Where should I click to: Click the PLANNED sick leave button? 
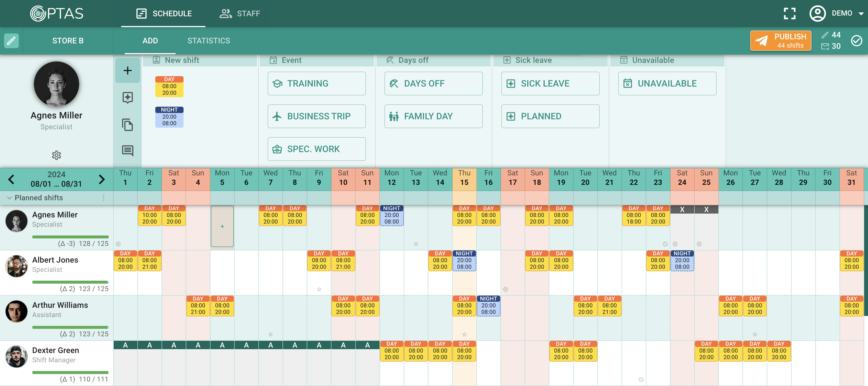coord(550,116)
